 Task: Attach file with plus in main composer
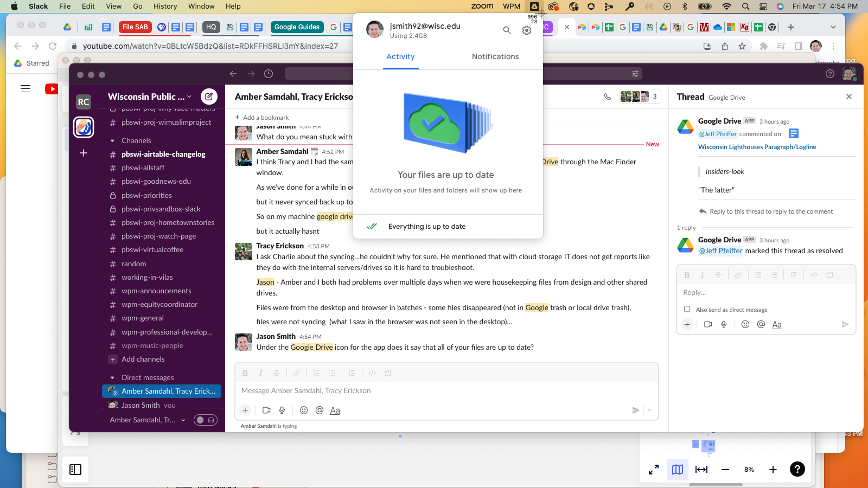coord(245,410)
